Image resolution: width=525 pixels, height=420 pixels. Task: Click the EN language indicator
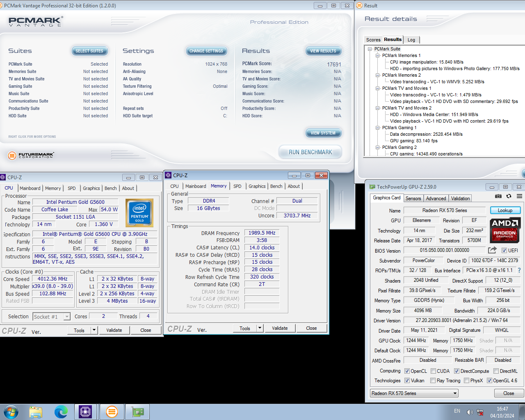pyautogui.click(x=457, y=411)
